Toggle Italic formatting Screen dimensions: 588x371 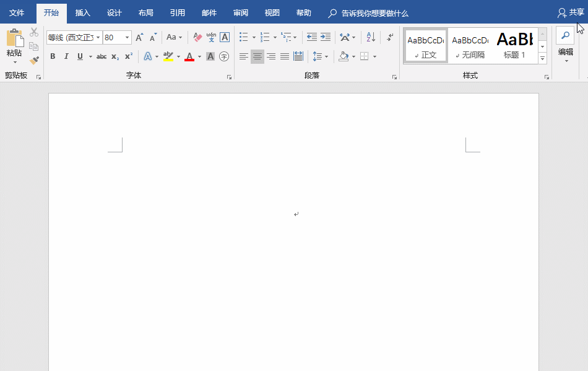tap(66, 56)
